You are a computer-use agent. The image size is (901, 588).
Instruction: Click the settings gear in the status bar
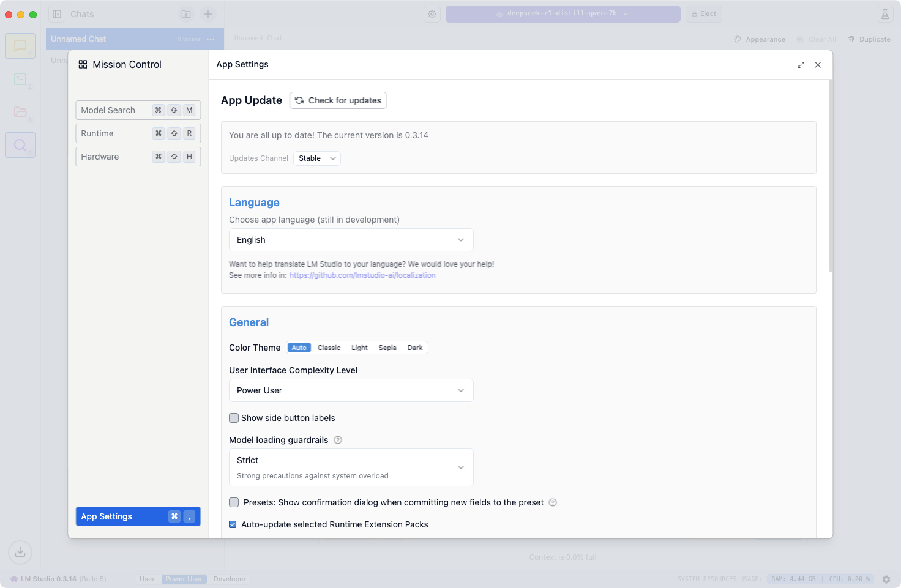pos(886,579)
